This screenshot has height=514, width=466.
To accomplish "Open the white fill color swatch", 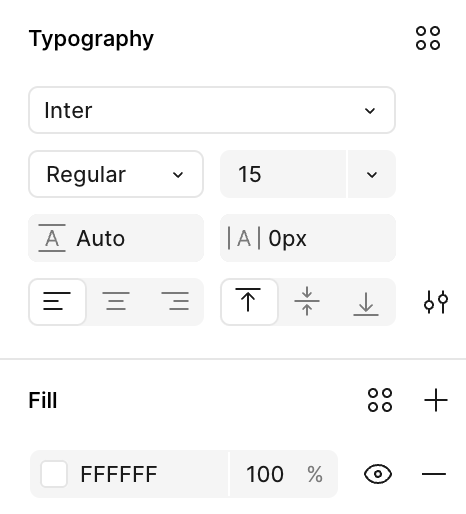I will 54,474.
